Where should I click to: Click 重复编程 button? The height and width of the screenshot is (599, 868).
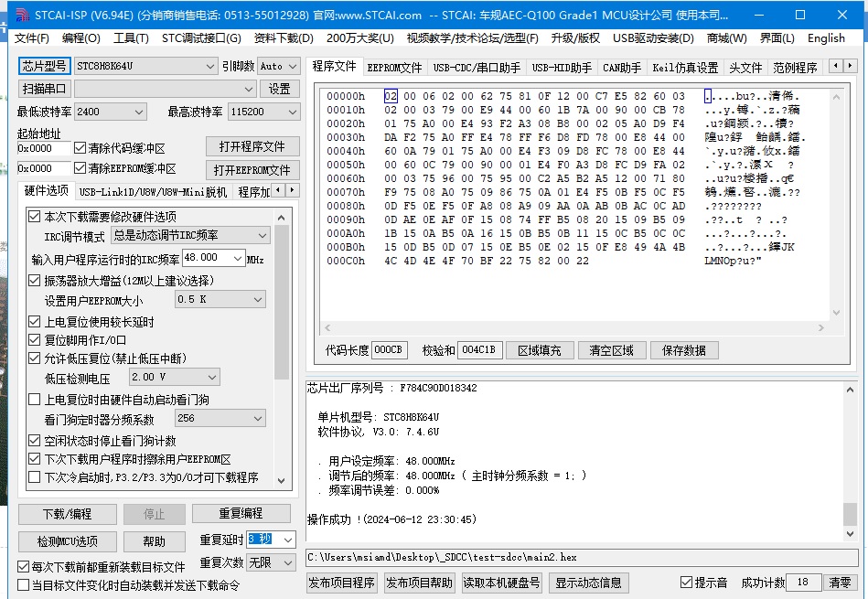coord(241,513)
